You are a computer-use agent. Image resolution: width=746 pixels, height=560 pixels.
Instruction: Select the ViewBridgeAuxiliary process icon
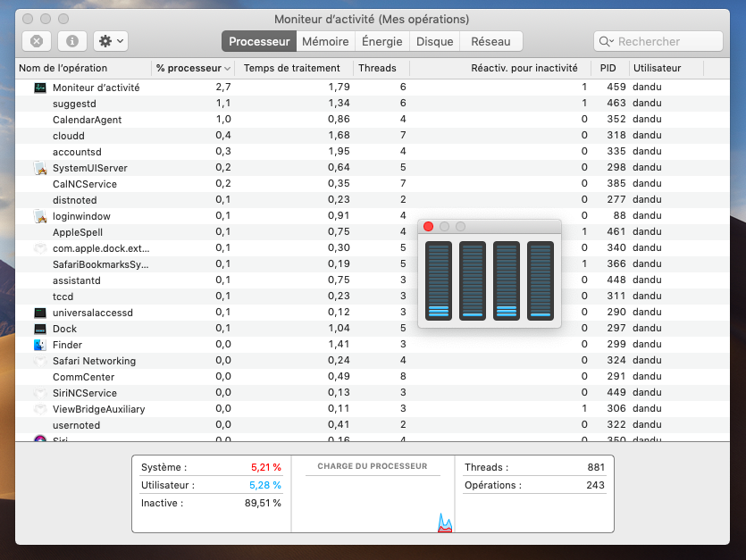[x=40, y=409]
